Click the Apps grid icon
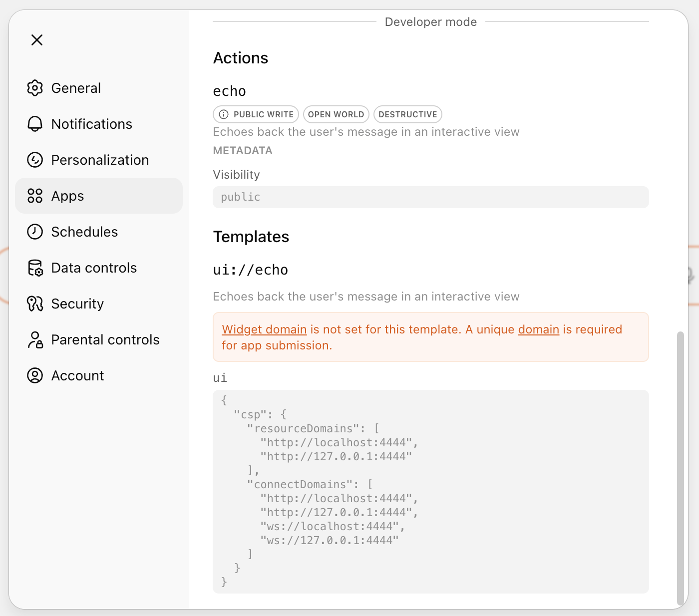 [35, 196]
